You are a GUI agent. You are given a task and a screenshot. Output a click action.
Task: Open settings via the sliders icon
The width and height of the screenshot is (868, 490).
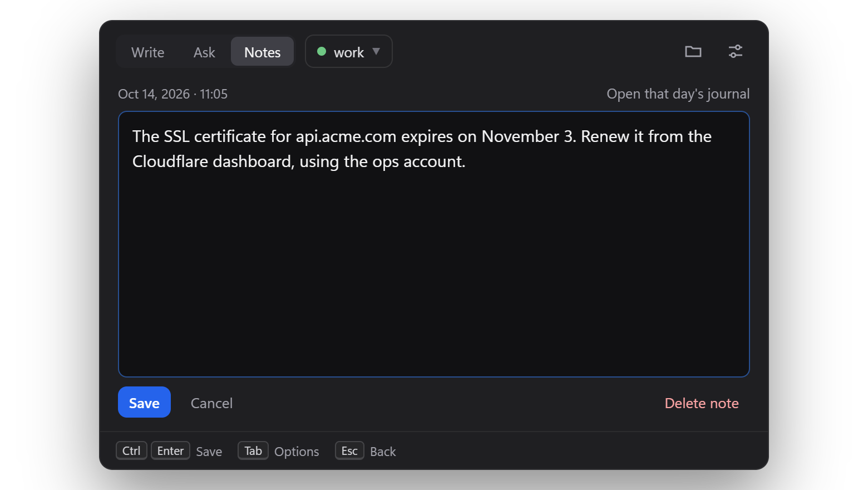(x=736, y=52)
